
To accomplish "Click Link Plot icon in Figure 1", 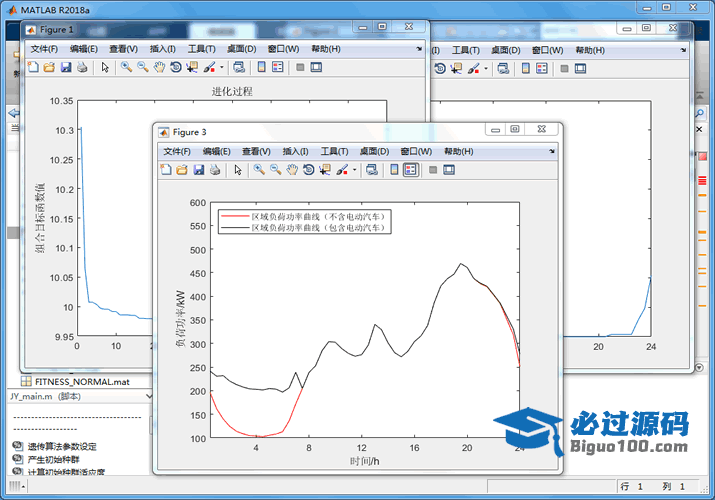I will (x=239, y=67).
